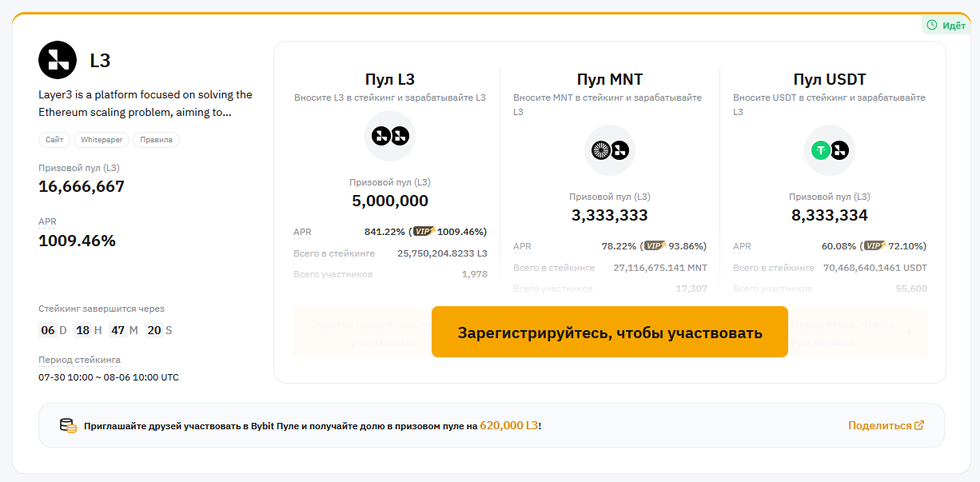
Task: Click the staking period dates 07-30 ~ 08-06 UTC
Action: (x=109, y=376)
